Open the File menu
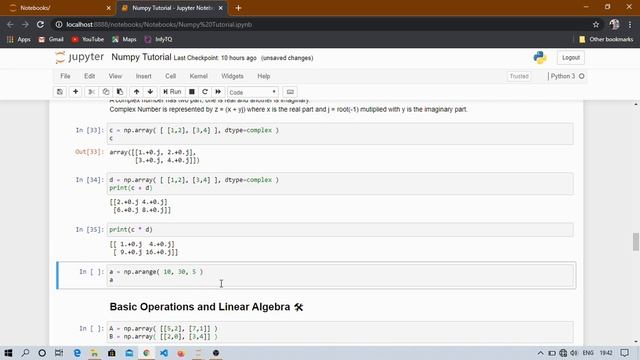 pyautogui.click(x=65, y=76)
